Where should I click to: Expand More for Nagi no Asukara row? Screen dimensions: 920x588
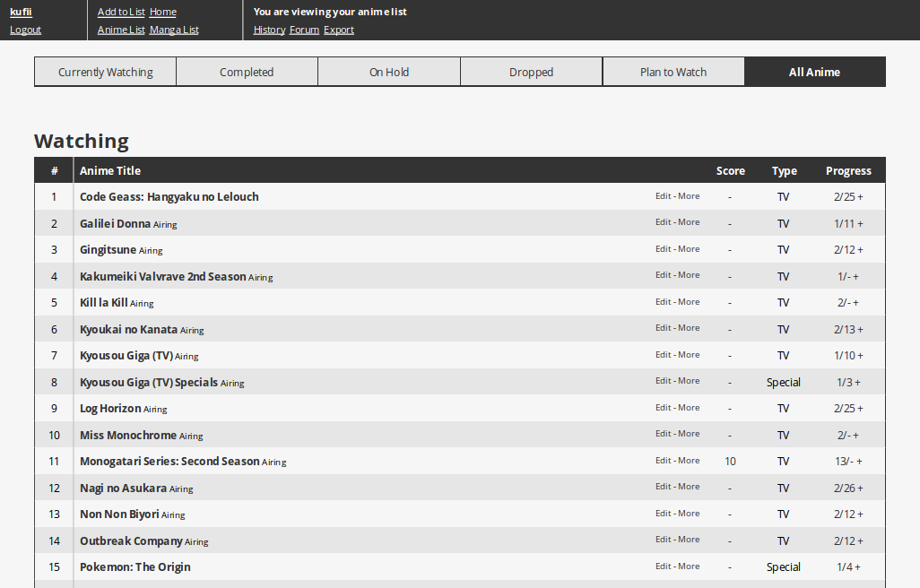point(689,487)
